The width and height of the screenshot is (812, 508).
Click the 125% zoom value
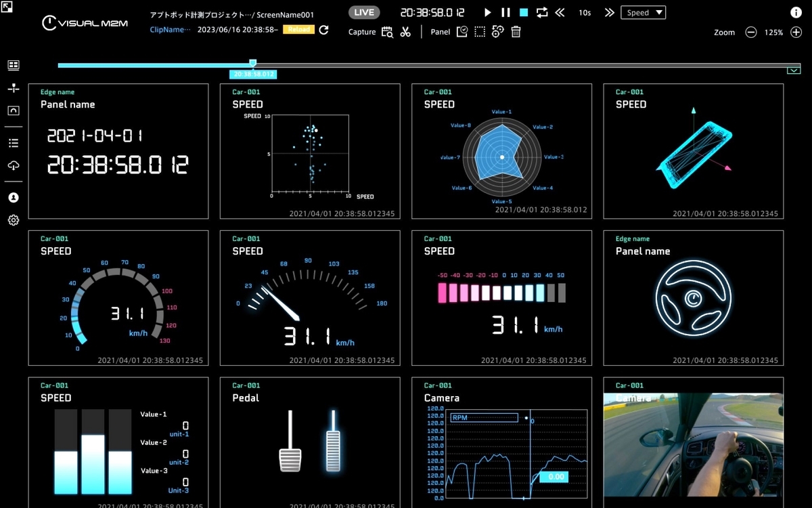click(773, 33)
